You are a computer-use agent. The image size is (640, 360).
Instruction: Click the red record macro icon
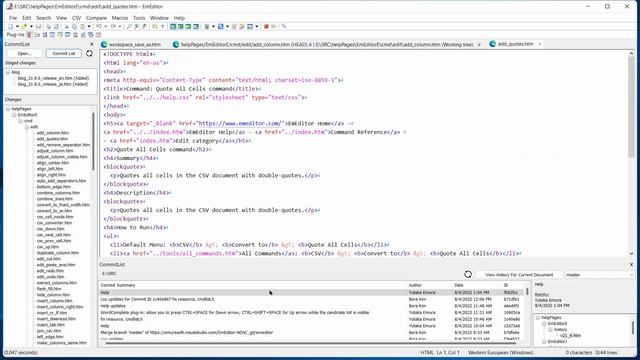pyautogui.click(x=266, y=27)
